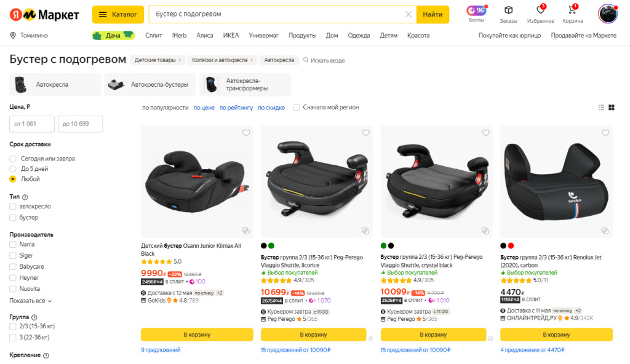Click compare icon on Renolux Jet image
This screenshot has height=364, width=630.
click(x=605, y=231)
